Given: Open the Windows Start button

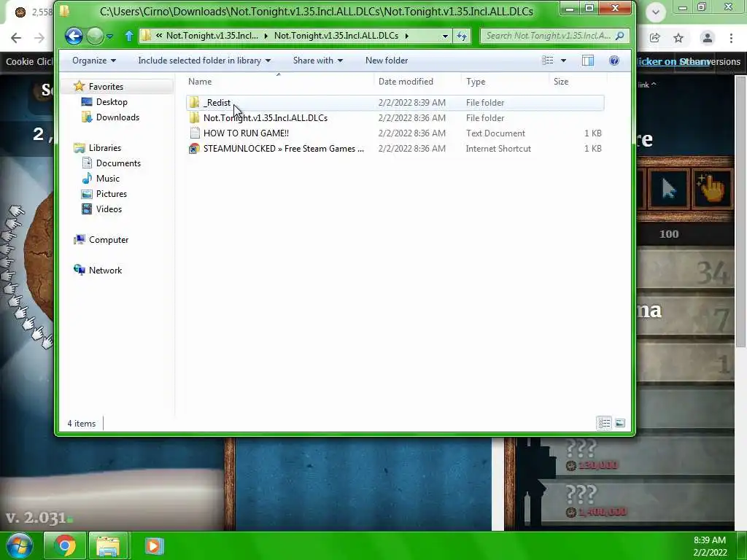Looking at the screenshot, I should pos(19,545).
